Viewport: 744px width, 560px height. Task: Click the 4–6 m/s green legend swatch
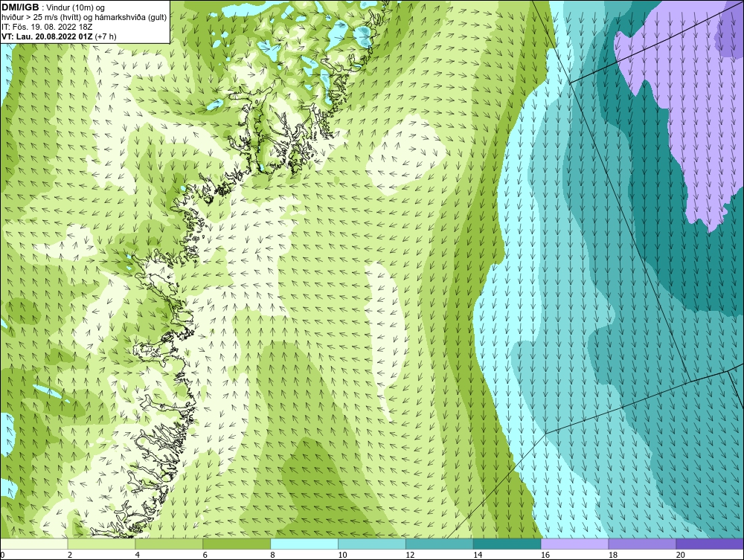click(169, 544)
